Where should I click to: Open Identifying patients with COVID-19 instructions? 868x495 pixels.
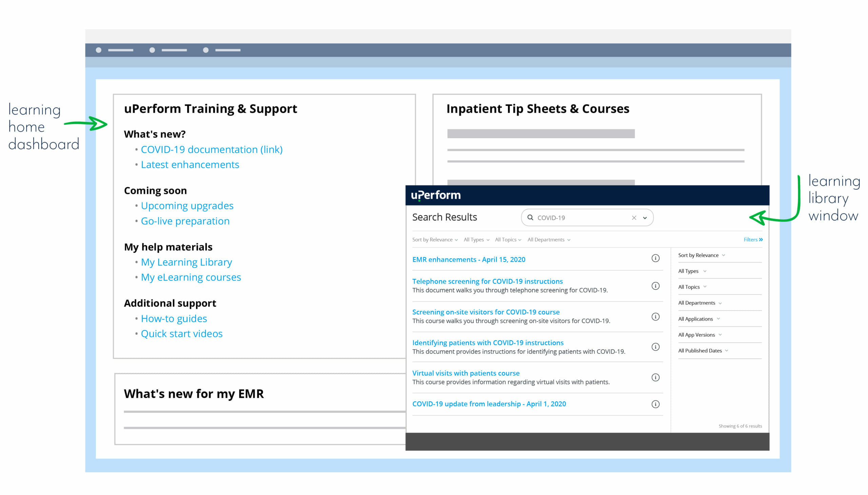[488, 343]
